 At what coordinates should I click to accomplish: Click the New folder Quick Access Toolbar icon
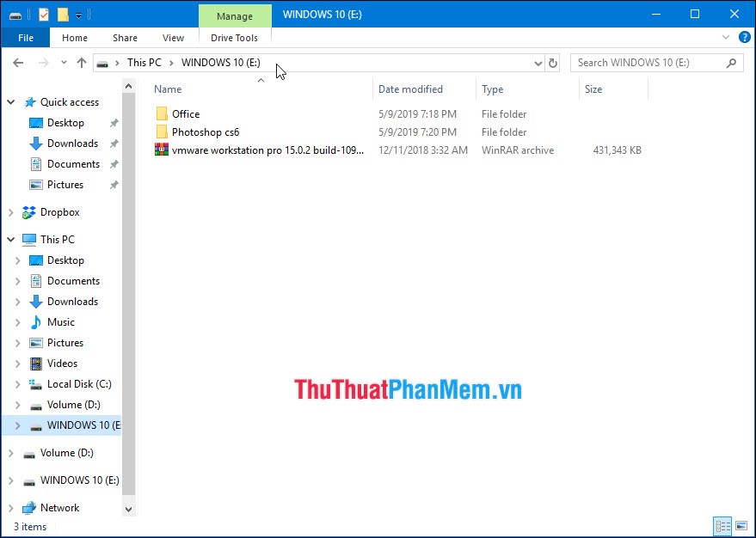62,15
